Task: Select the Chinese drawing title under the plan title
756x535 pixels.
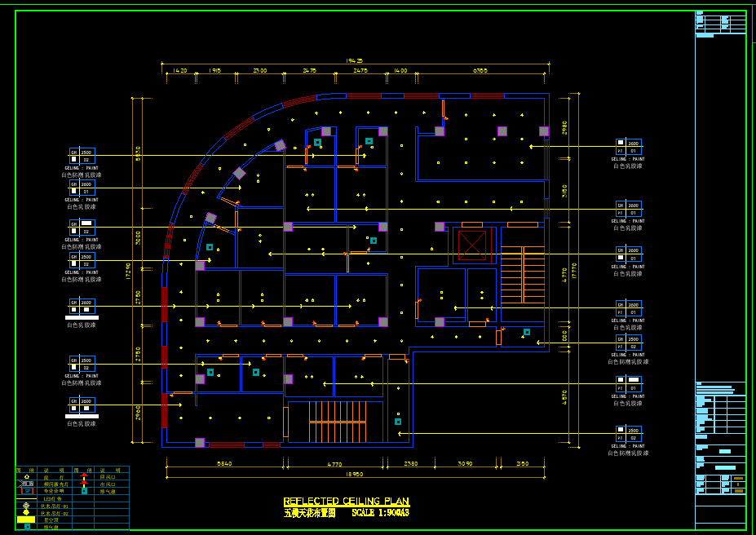Action: pos(310,513)
